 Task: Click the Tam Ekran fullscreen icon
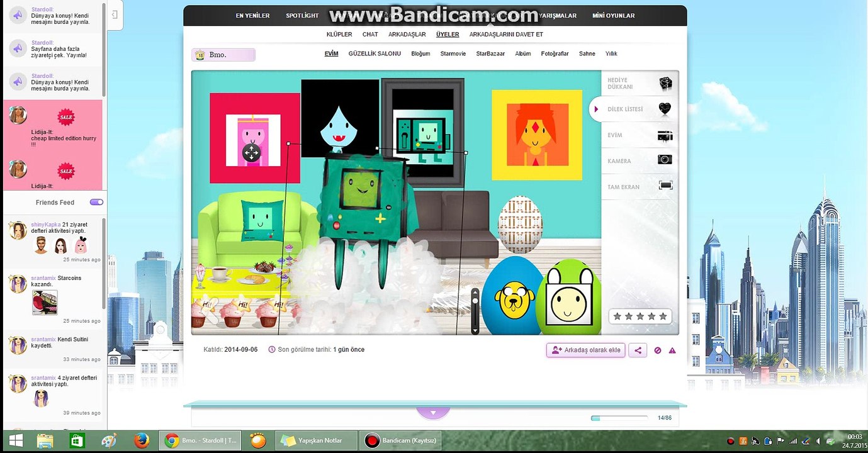coord(665,185)
